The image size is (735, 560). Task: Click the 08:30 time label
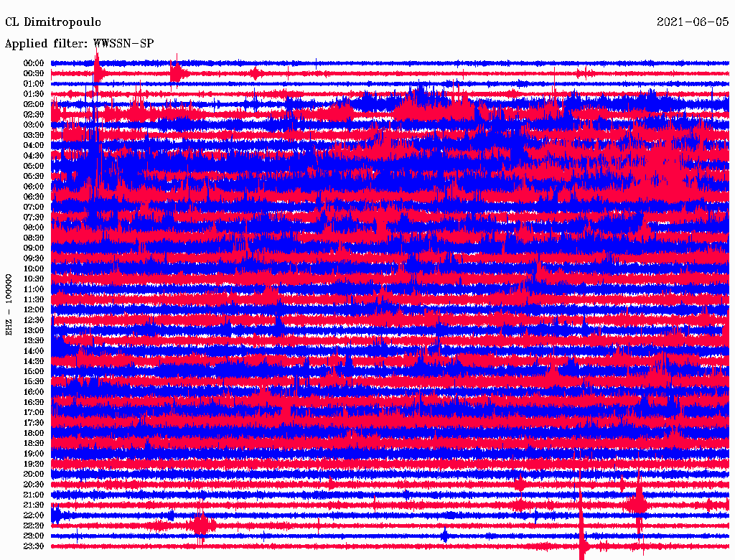coord(34,238)
